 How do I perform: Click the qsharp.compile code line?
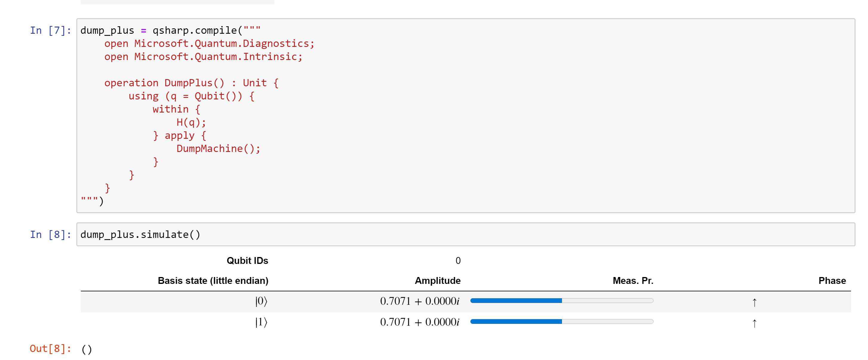[170, 31]
